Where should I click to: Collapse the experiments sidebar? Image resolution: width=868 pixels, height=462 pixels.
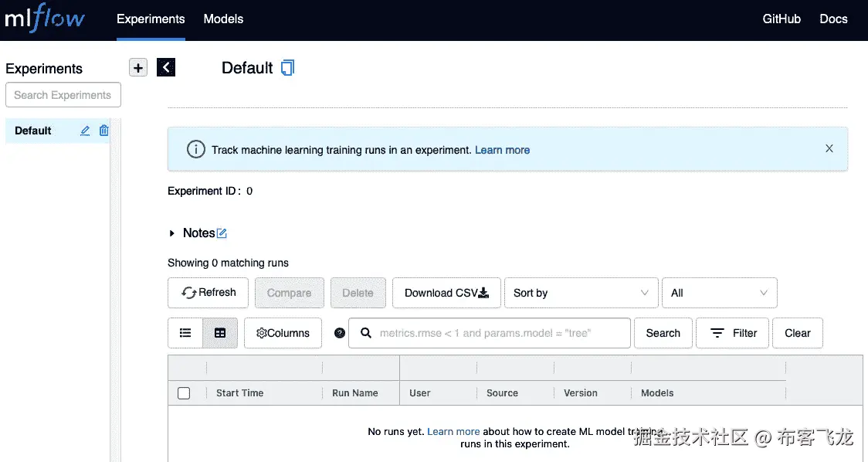(165, 67)
